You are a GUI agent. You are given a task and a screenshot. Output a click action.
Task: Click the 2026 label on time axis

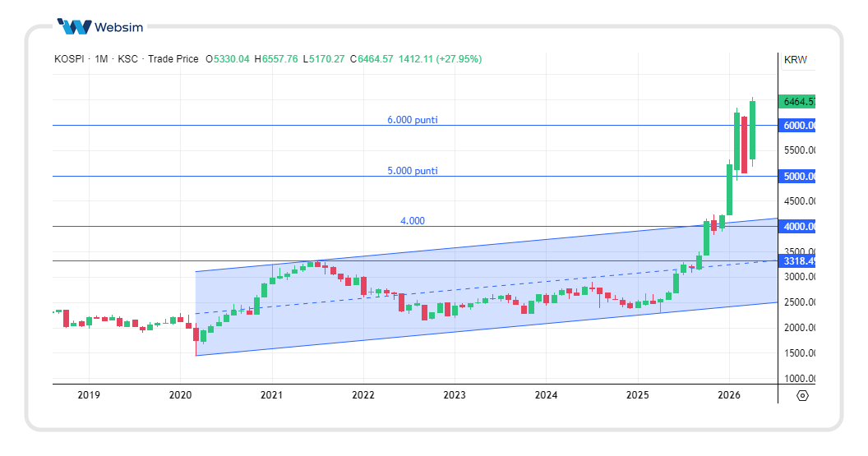pos(729,395)
